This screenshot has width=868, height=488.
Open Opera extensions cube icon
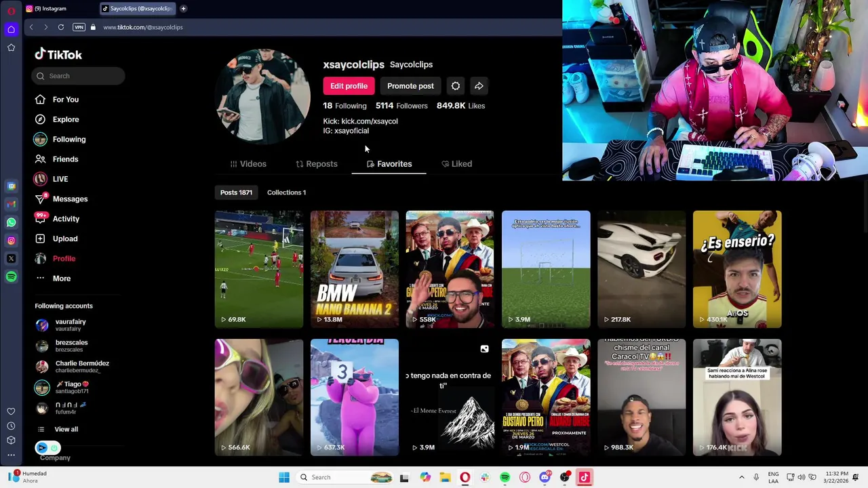(11, 441)
